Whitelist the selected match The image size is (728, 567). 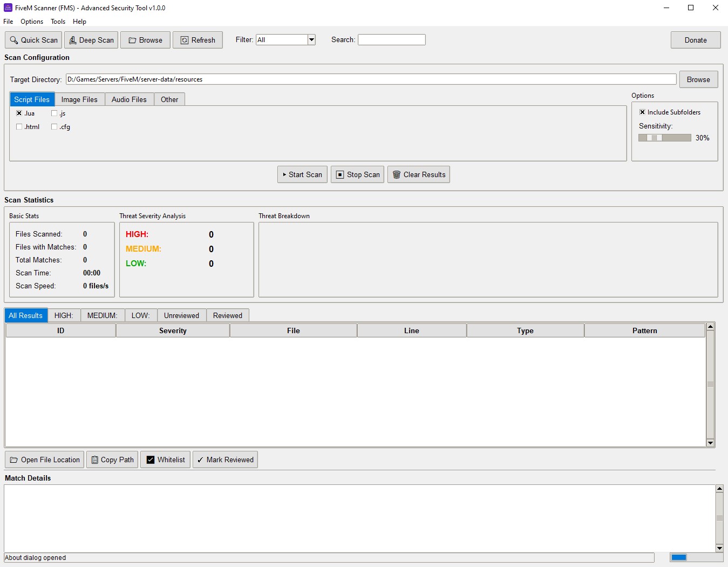click(x=165, y=460)
